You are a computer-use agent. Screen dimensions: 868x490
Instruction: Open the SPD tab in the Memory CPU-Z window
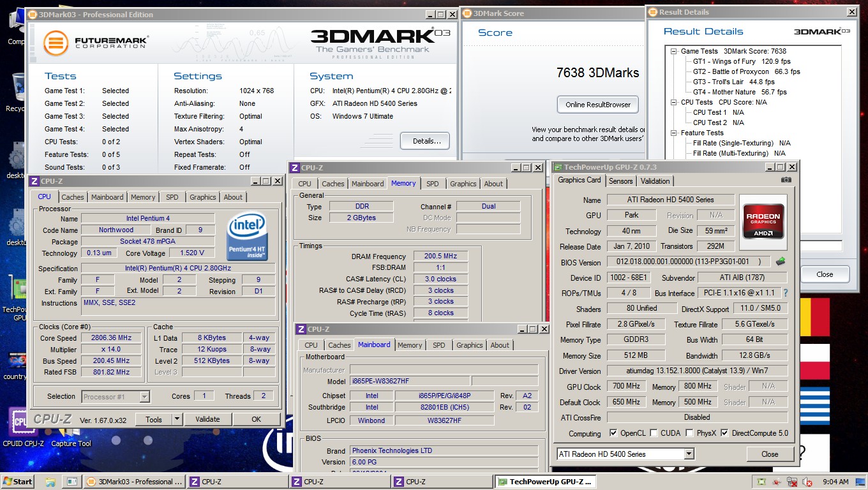(x=432, y=184)
